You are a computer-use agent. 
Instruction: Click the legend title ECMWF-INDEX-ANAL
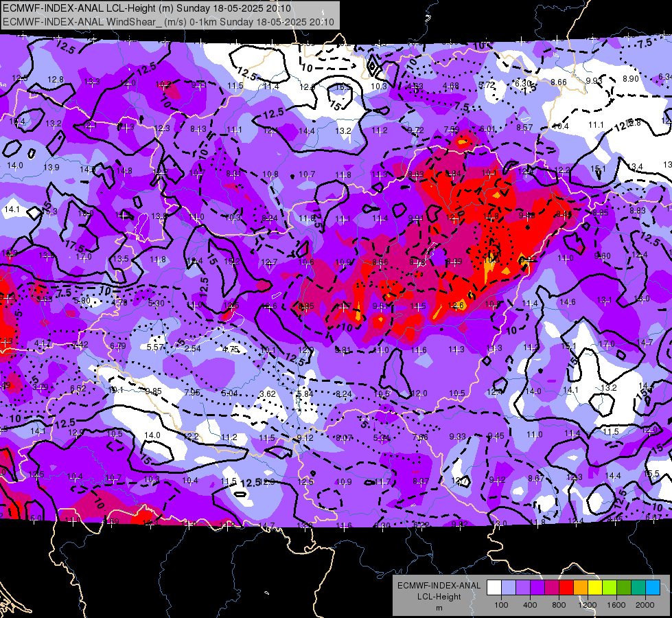439,586
